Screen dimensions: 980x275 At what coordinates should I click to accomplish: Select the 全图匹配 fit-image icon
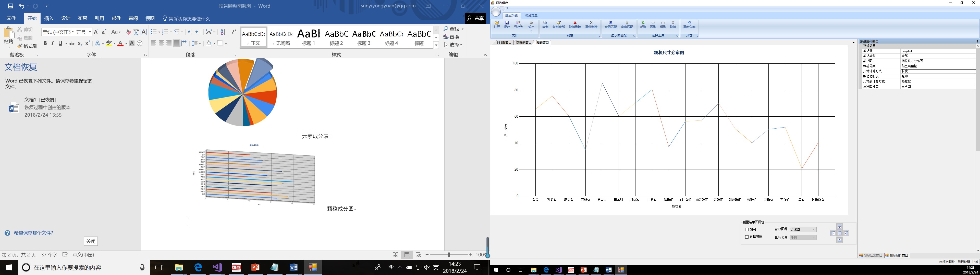[x=611, y=25]
